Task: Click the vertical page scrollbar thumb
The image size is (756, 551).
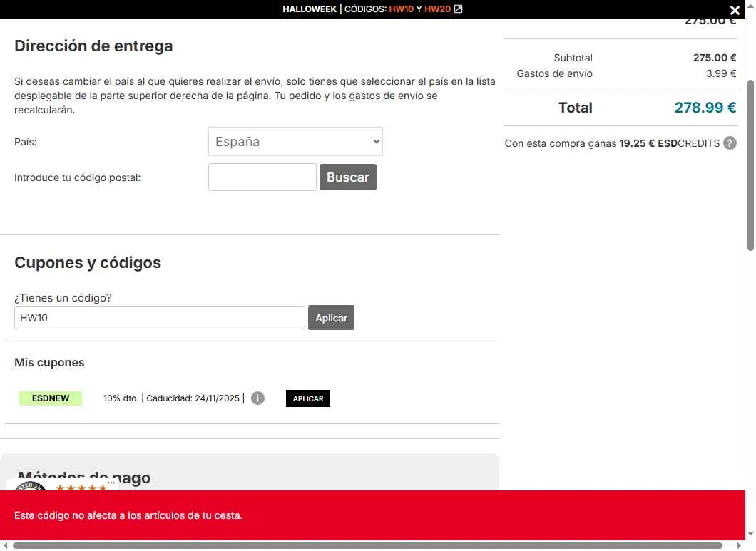Action: tap(750, 165)
